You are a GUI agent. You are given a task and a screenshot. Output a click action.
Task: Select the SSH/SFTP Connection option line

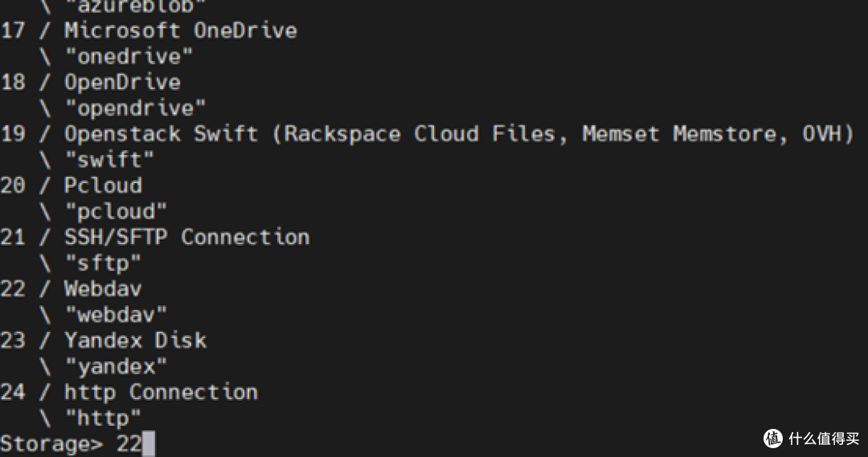pyautogui.click(x=186, y=238)
